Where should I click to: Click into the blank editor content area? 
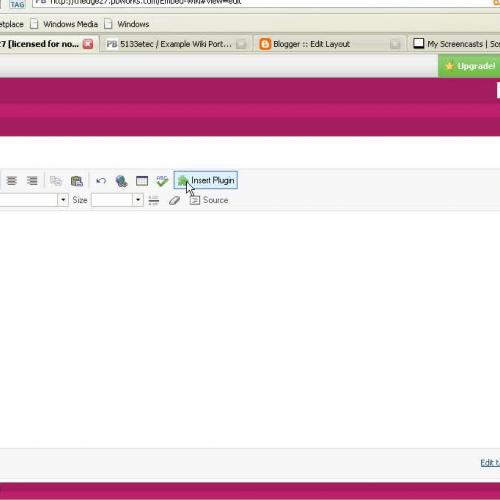tap(250, 328)
